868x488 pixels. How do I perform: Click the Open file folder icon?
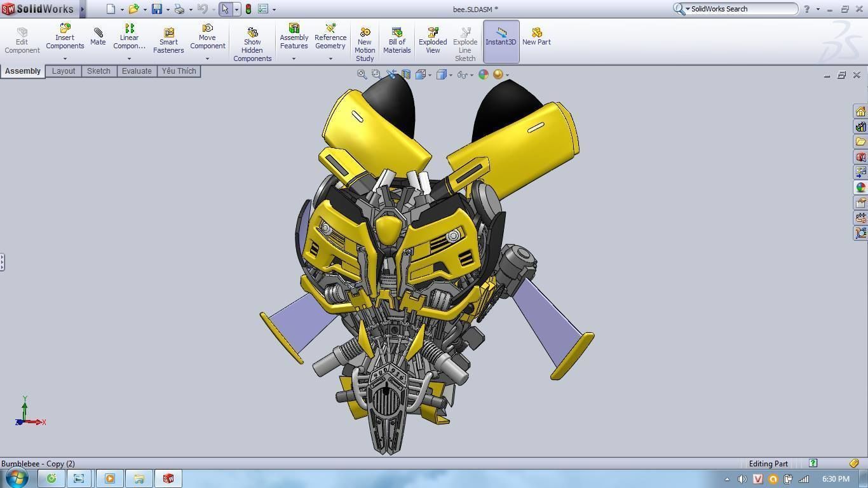coord(133,9)
